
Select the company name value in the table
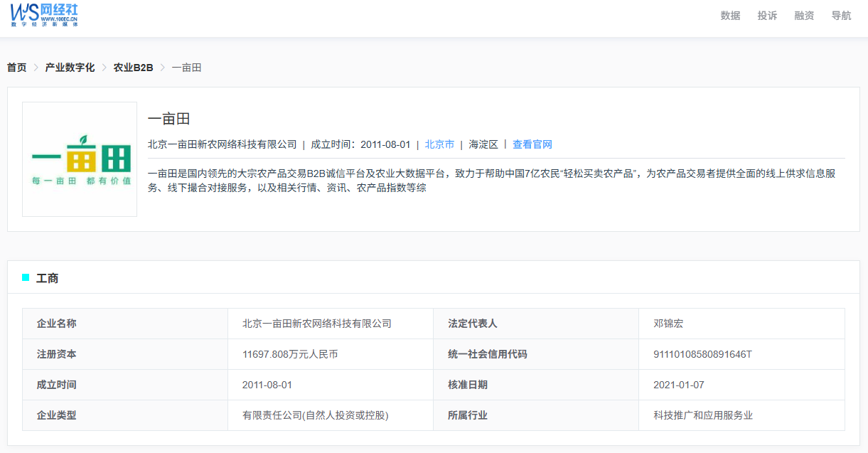[317, 324]
